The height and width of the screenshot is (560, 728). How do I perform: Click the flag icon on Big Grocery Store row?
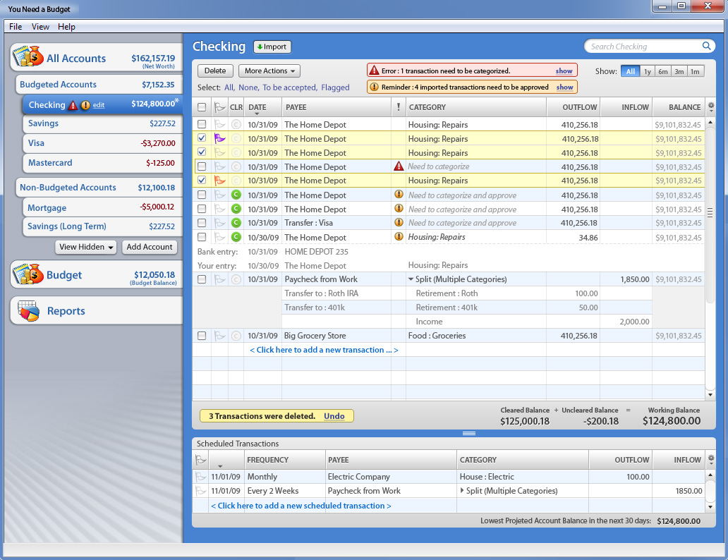click(x=219, y=336)
